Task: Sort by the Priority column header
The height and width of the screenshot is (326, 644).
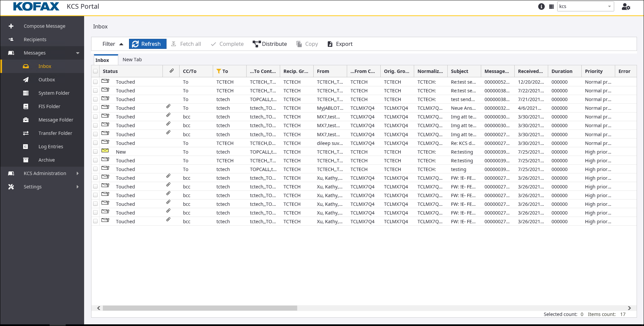Action: point(598,71)
